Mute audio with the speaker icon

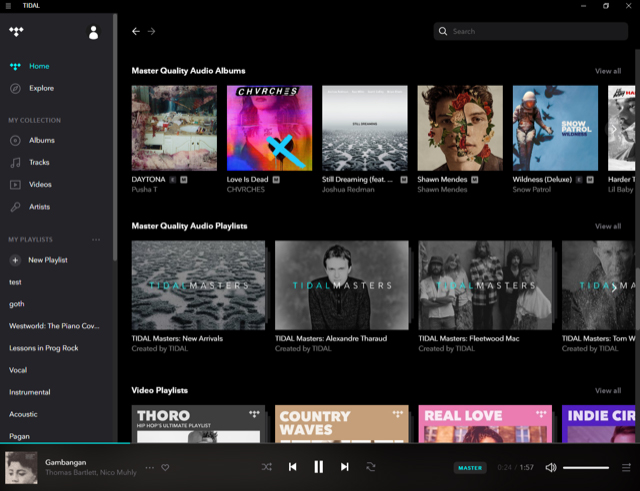[x=550, y=467]
